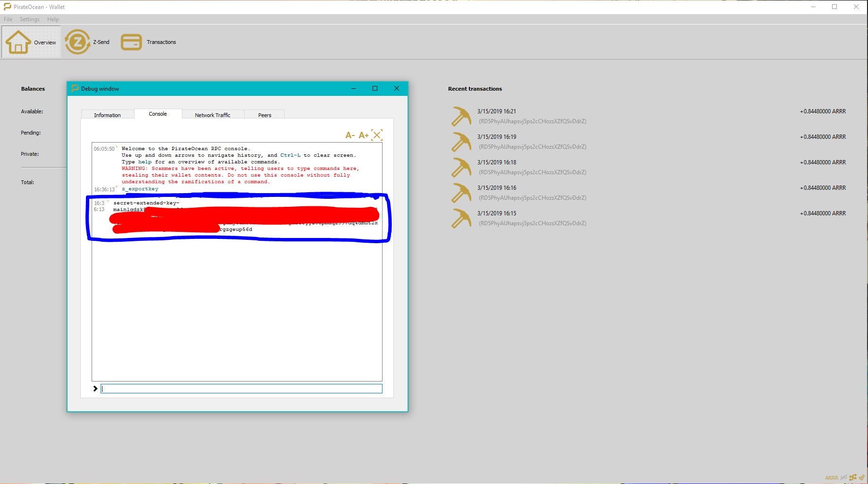Click the console prompt arrow icon
The image size is (868, 484).
click(x=95, y=389)
